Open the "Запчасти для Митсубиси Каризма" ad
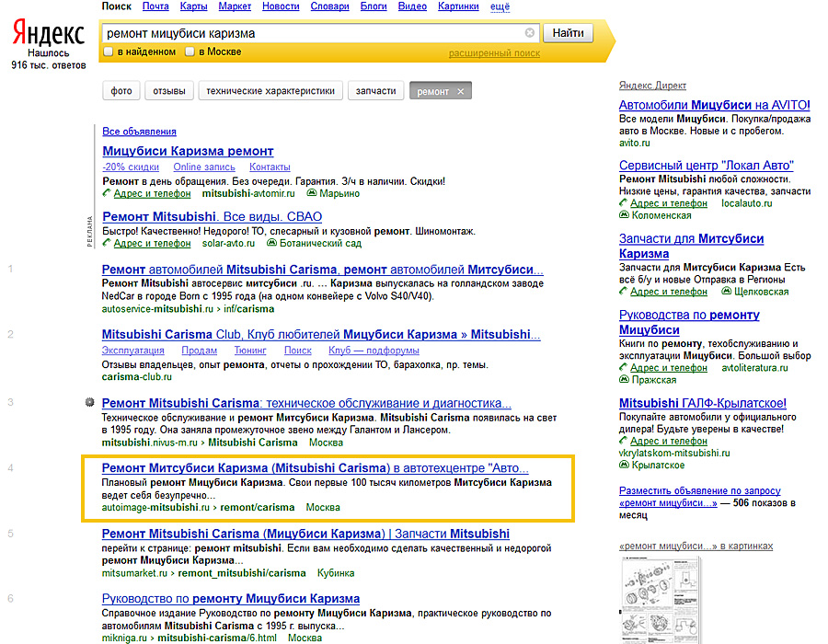Screen dimensions: 828x644 click(x=691, y=246)
